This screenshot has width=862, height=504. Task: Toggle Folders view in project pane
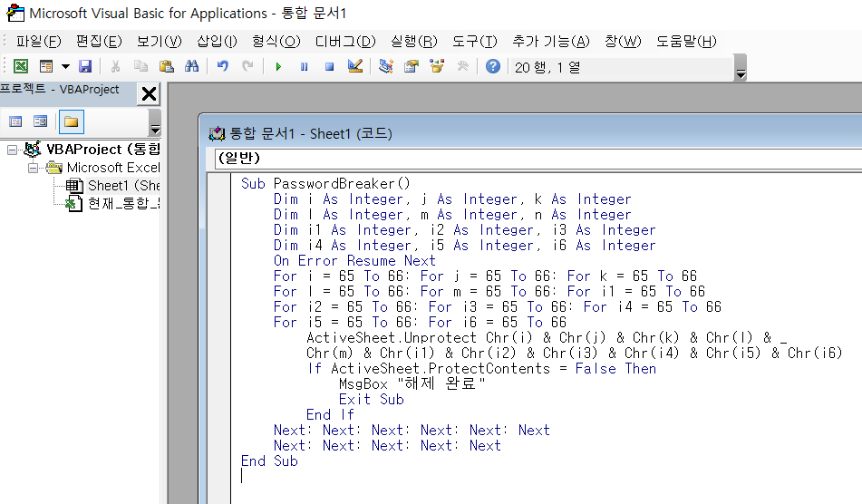click(x=71, y=121)
